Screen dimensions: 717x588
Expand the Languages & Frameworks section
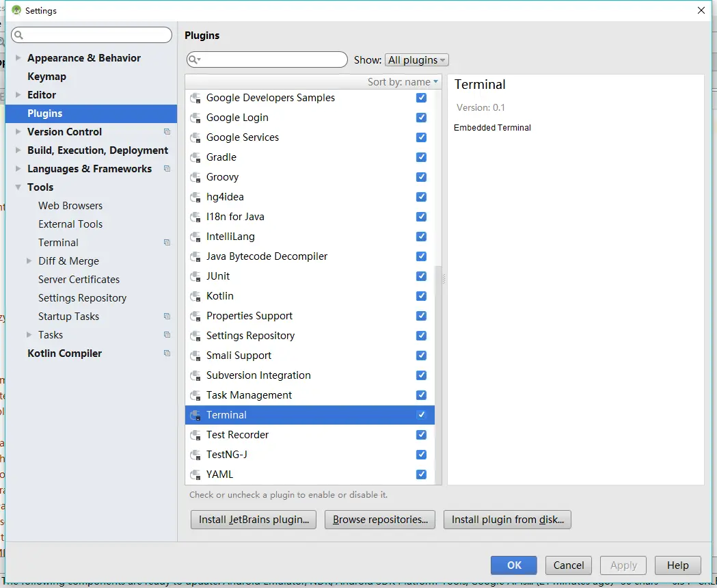[x=18, y=168]
